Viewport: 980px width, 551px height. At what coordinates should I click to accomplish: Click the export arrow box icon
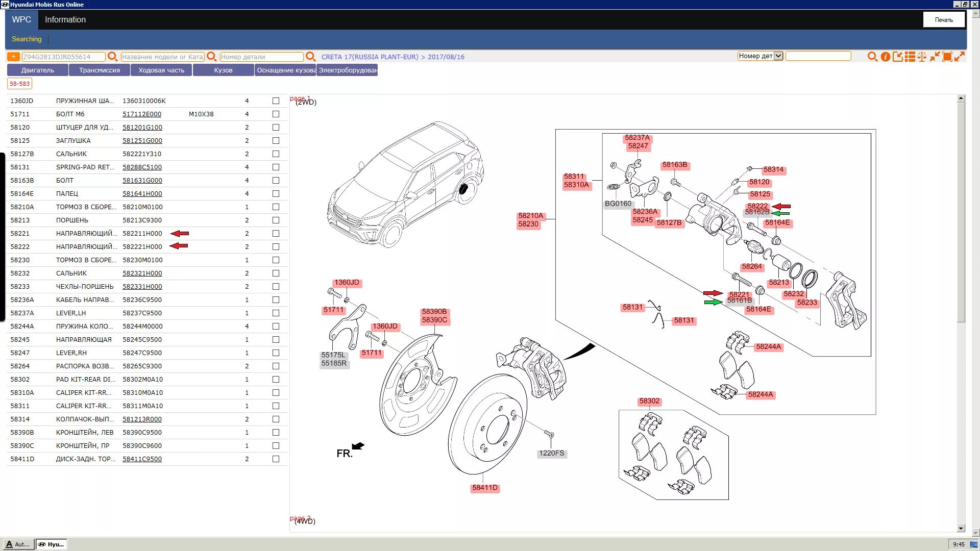897,57
